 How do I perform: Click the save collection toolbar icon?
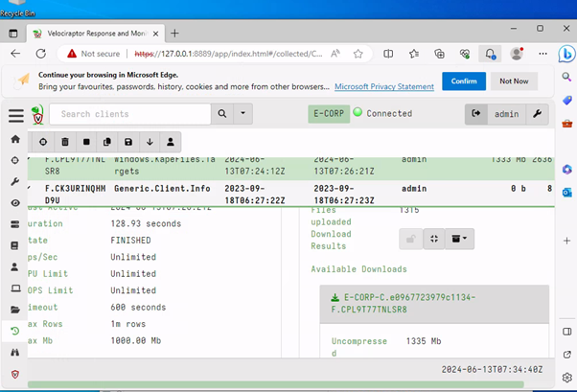(x=128, y=142)
